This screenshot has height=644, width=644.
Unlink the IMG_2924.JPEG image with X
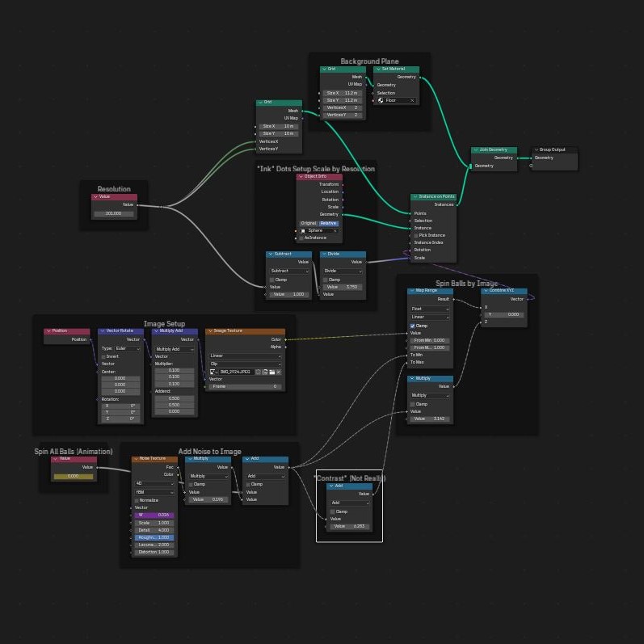(279, 372)
